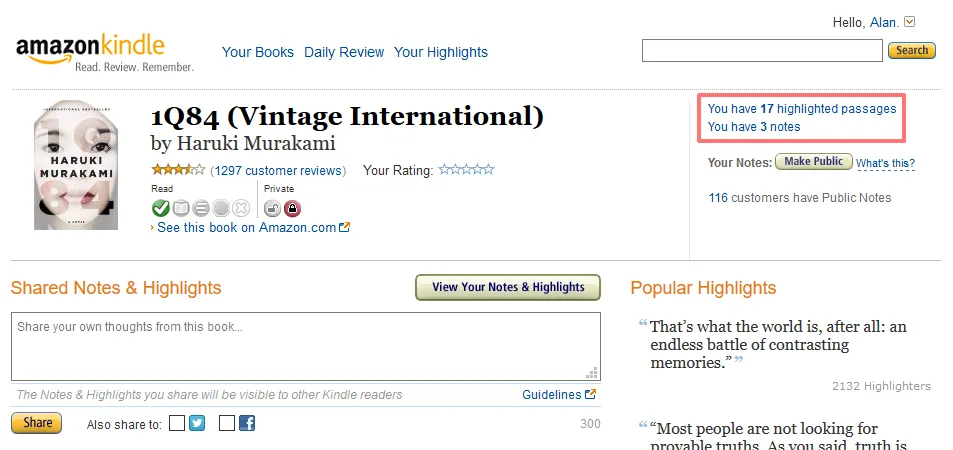Screen dimensions: 953x450
Task: Click the gray octagon stop status icon
Action: coord(220,208)
